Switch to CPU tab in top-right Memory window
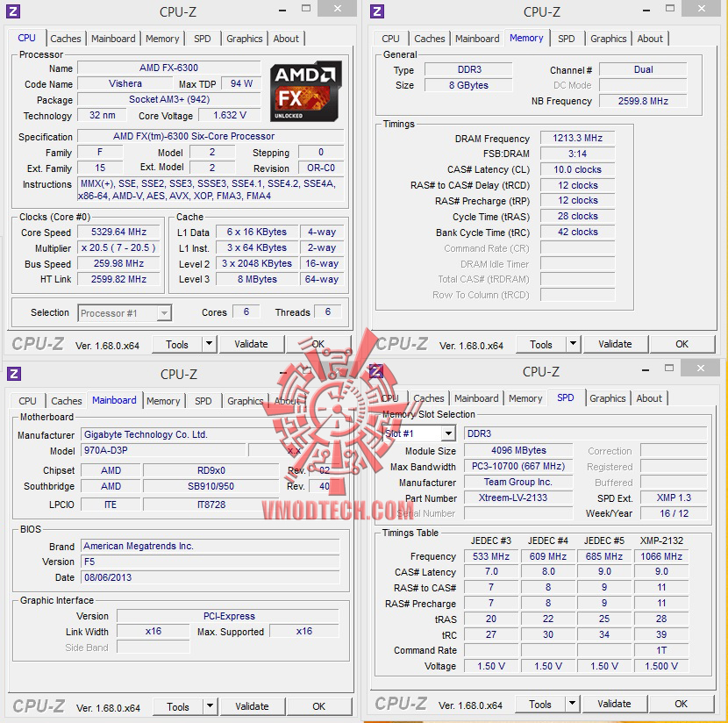Screen dimensions: 728x723 [x=390, y=39]
